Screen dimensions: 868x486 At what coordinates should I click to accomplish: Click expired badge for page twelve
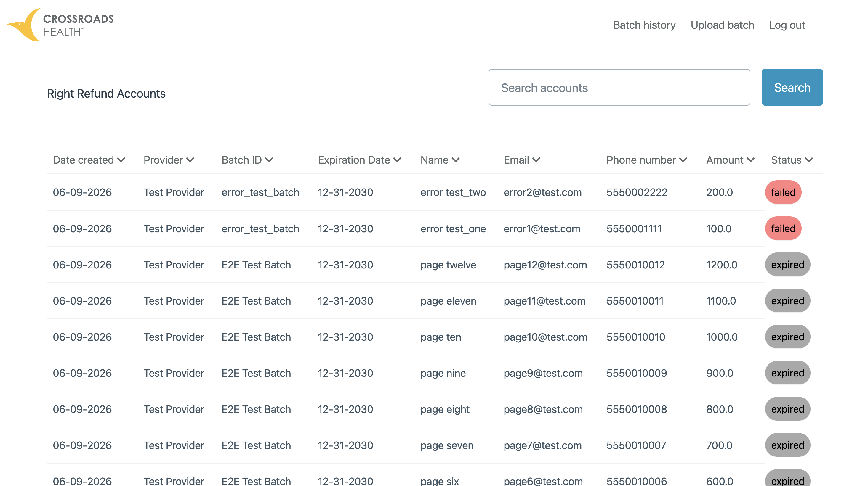(x=787, y=265)
